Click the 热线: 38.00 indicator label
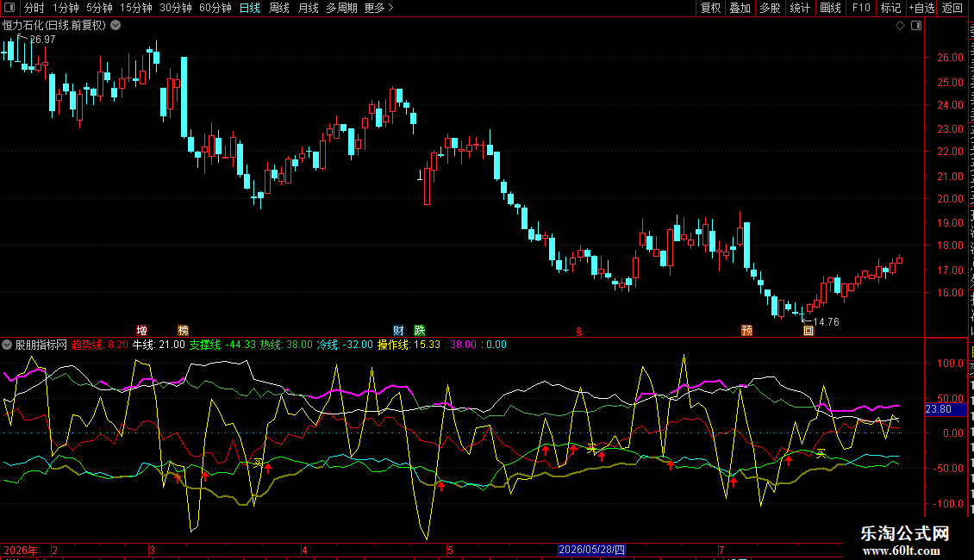This screenshot has height=560, width=974. 286,345
